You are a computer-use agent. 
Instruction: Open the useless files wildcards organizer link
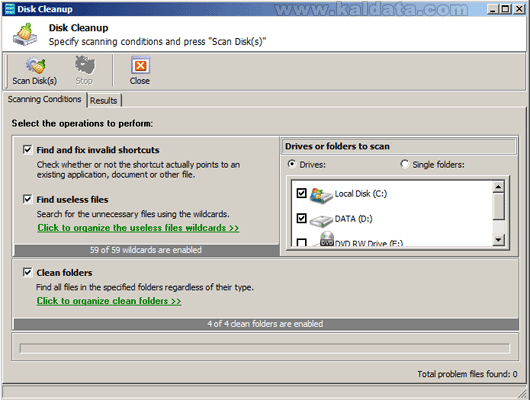click(138, 228)
